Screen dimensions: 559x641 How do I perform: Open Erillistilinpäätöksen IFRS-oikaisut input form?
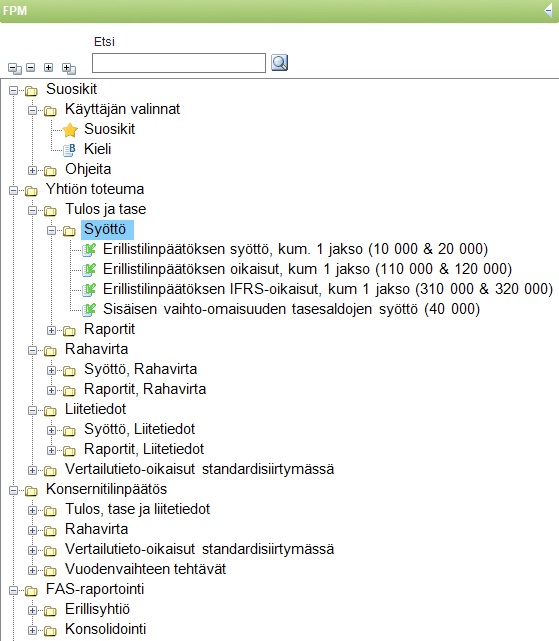(x=328, y=289)
